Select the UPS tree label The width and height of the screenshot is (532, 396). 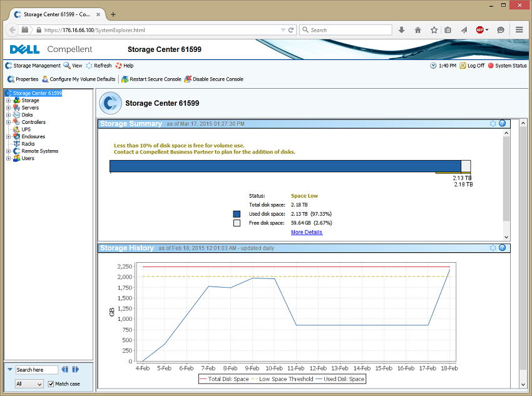tap(26, 129)
